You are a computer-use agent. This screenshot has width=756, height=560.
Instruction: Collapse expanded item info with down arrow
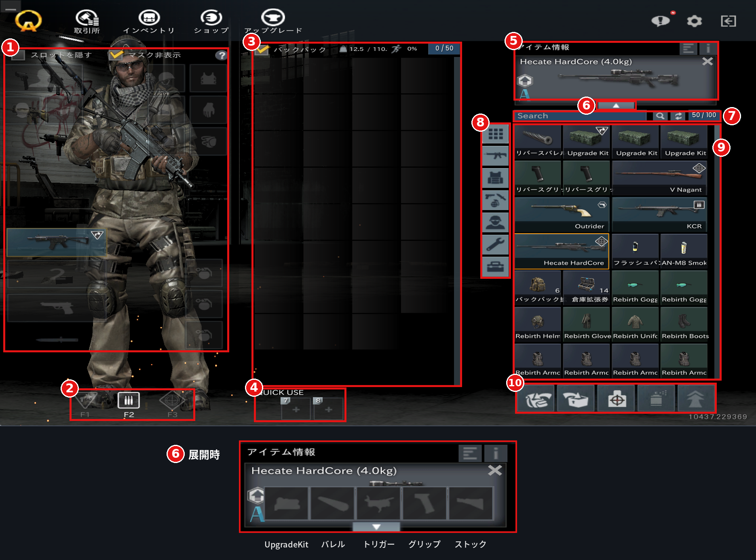pyautogui.click(x=376, y=527)
